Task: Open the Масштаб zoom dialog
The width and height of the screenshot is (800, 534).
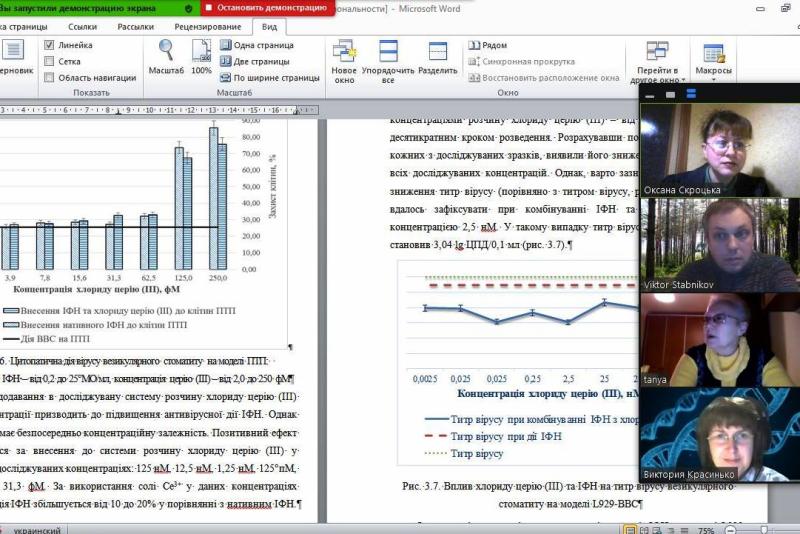Action: (x=166, y=57)
